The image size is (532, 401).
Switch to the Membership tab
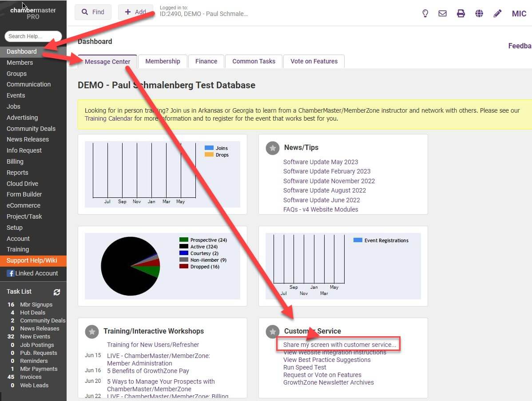tap(163, 61)
